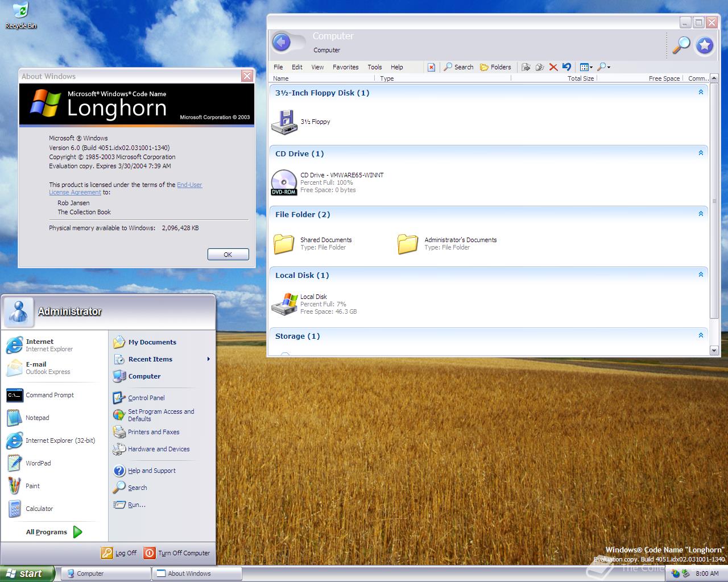Select the 3½ Floppy drive icon

(284, 122)
